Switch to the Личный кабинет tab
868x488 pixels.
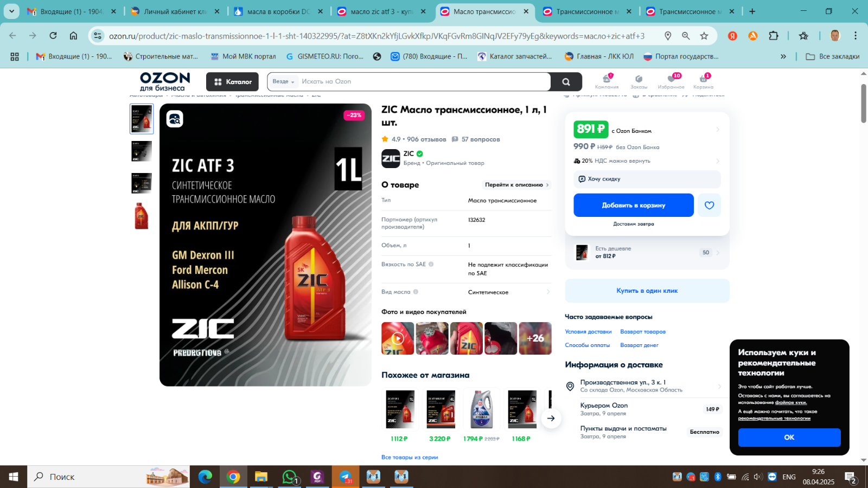[x=175, y=11]
